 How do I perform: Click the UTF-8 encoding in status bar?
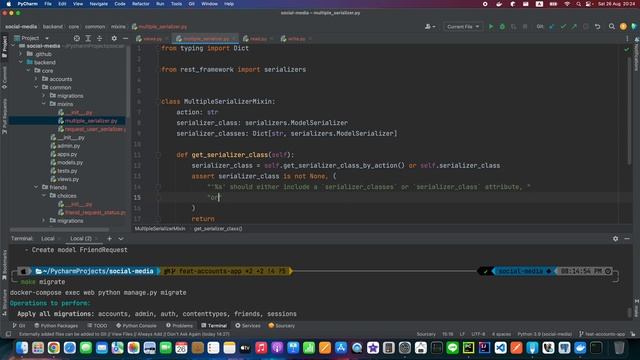pyautogui.click(x=478, y=334)
